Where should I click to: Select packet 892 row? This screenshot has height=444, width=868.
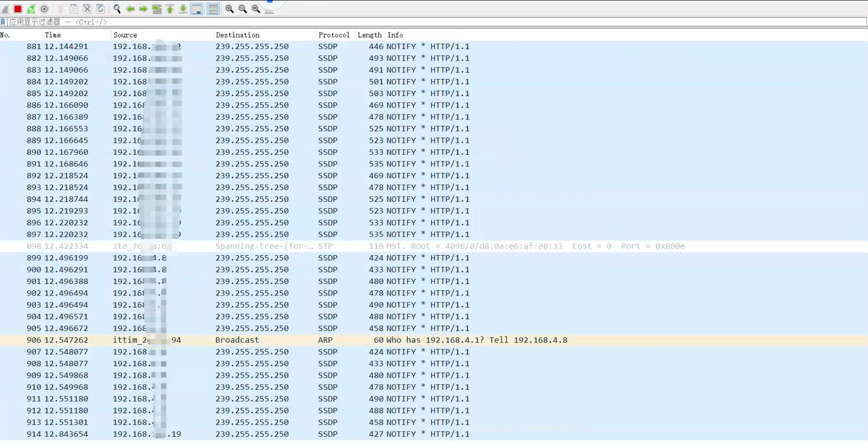434,175
